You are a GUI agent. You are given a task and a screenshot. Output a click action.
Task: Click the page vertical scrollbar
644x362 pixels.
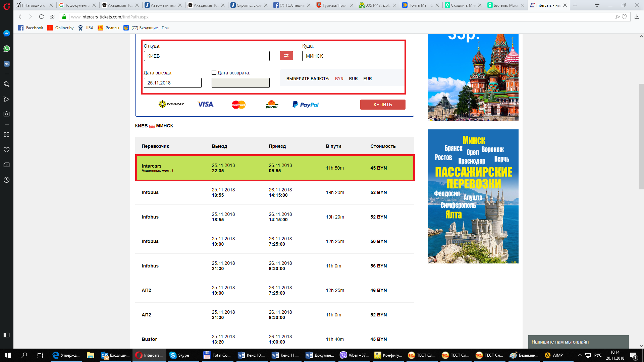pos(641,136)
